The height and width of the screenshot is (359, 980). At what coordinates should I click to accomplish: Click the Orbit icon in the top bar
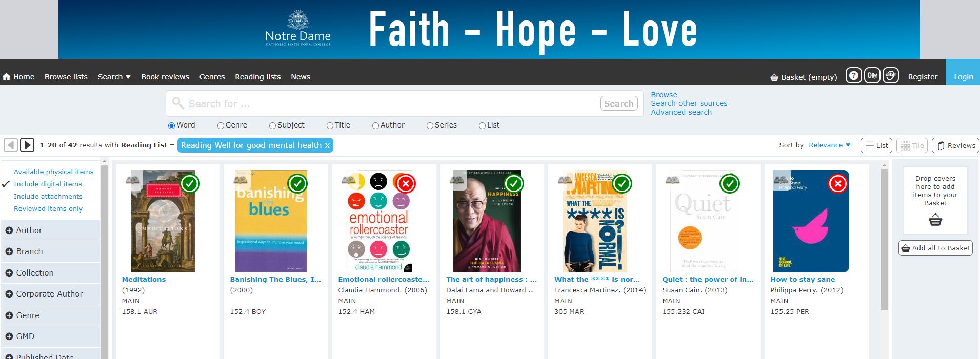click(891, 75)
